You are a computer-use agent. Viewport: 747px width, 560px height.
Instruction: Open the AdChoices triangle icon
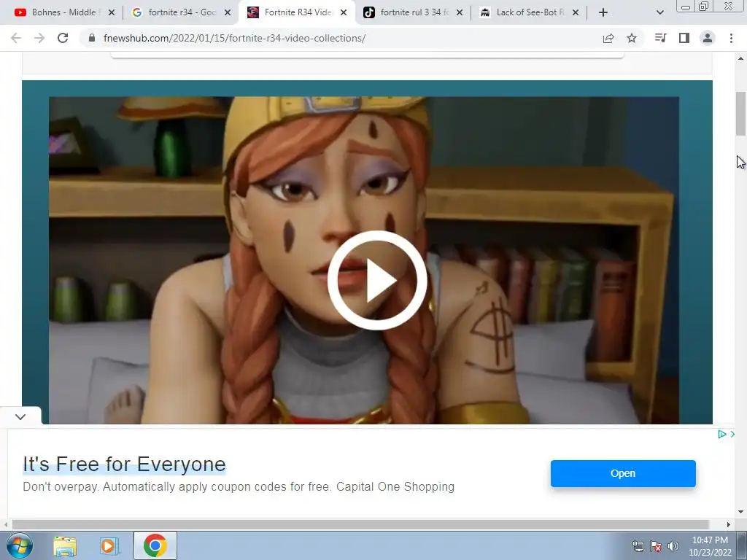point(721,434)
